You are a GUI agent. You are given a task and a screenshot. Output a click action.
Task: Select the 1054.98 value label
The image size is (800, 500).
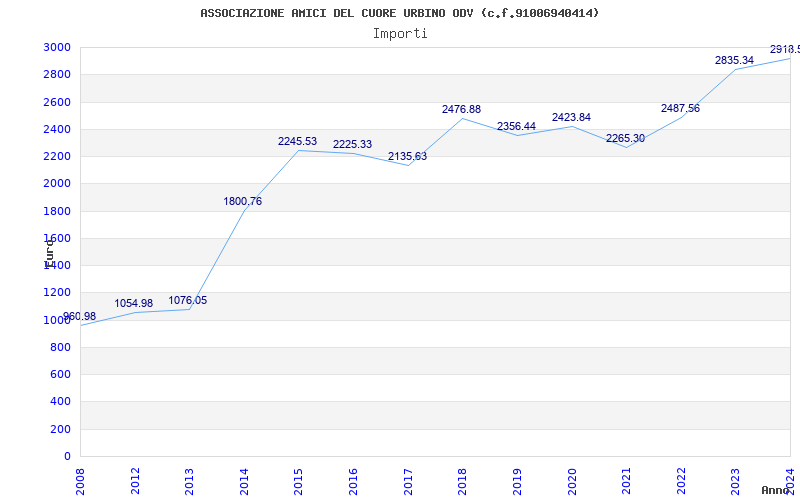pos(133,303)
